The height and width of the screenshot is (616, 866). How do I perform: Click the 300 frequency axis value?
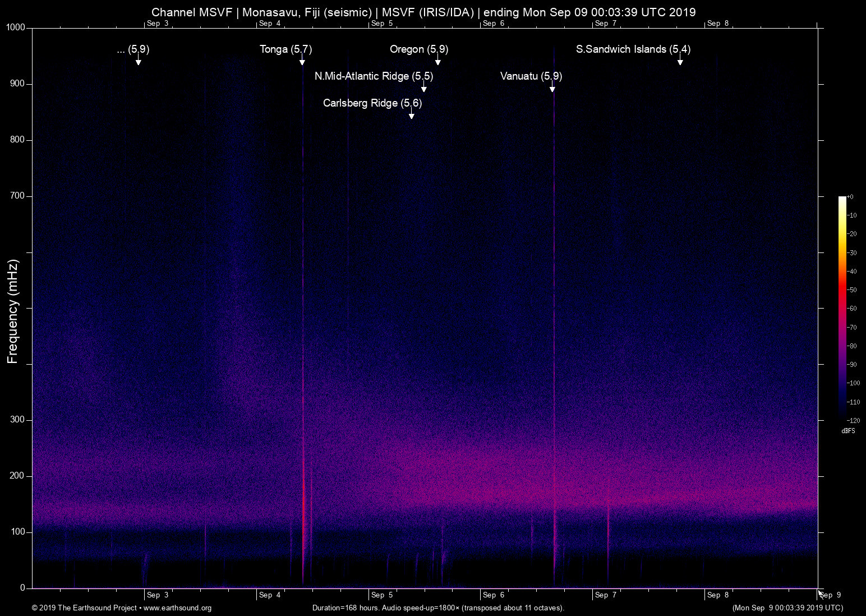point(18,420)
